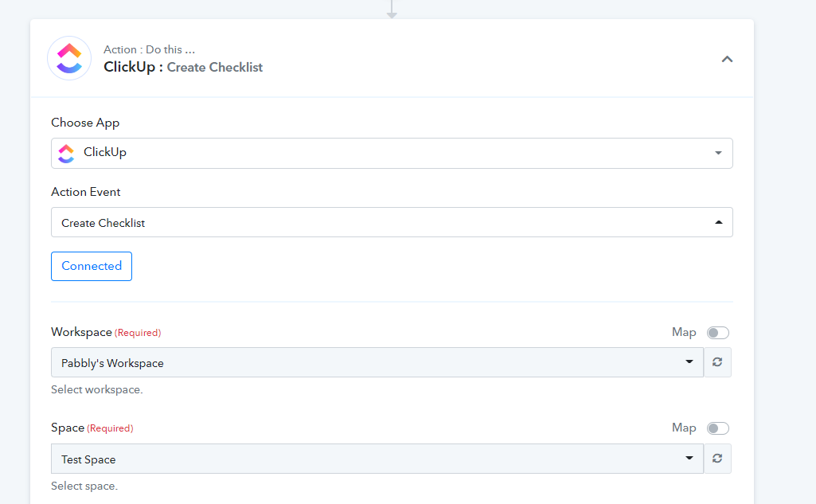Viewport: 816px width, 504px height.
Task: Click the ClickUp text in Choose App field
Action: pos(105,152)
